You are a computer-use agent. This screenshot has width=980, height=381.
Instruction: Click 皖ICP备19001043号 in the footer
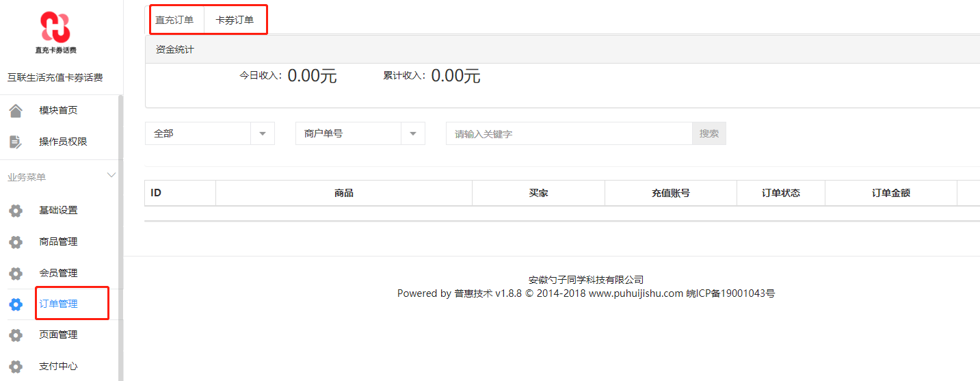pos(730,293)
